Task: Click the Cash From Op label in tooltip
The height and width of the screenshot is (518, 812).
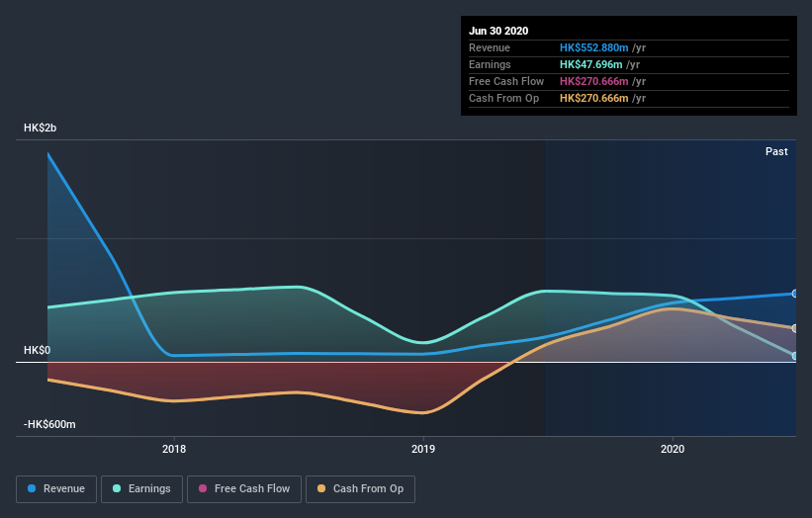Action: (x=503, y=98)
